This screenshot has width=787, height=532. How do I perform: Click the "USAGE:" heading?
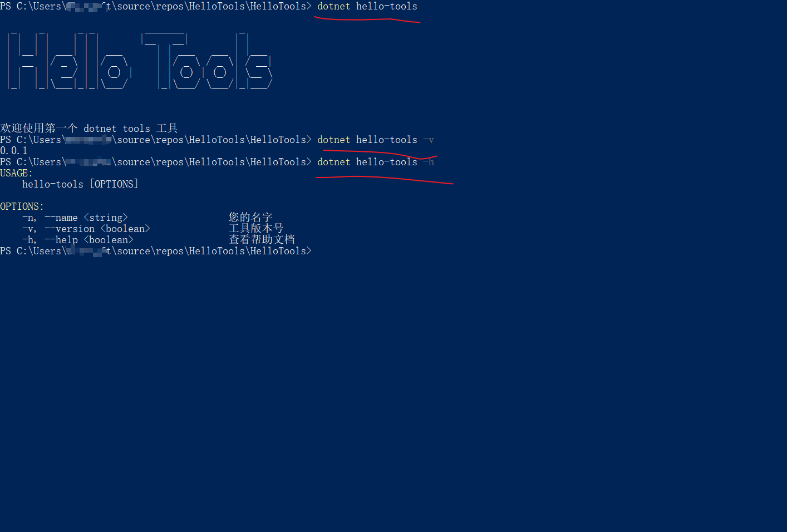point(17,173)
